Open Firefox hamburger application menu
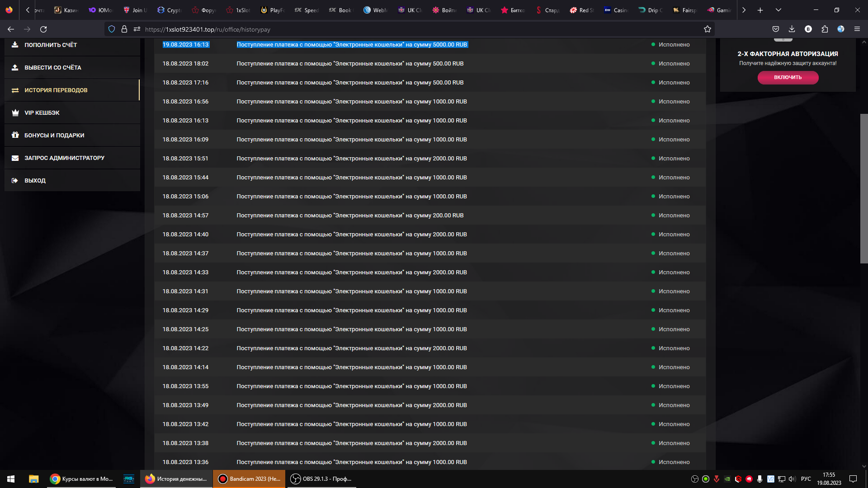Viewport: 868px width, 488px height. [x=857, y=29]
